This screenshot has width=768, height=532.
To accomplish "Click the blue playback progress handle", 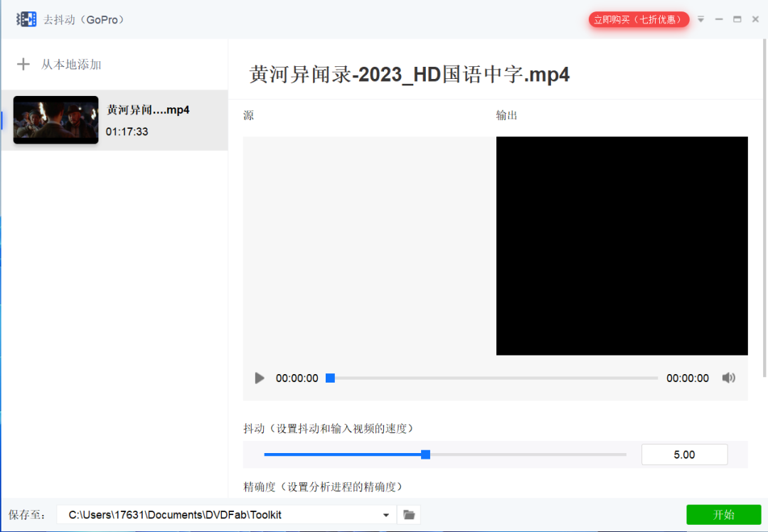I will click(330, 378).
